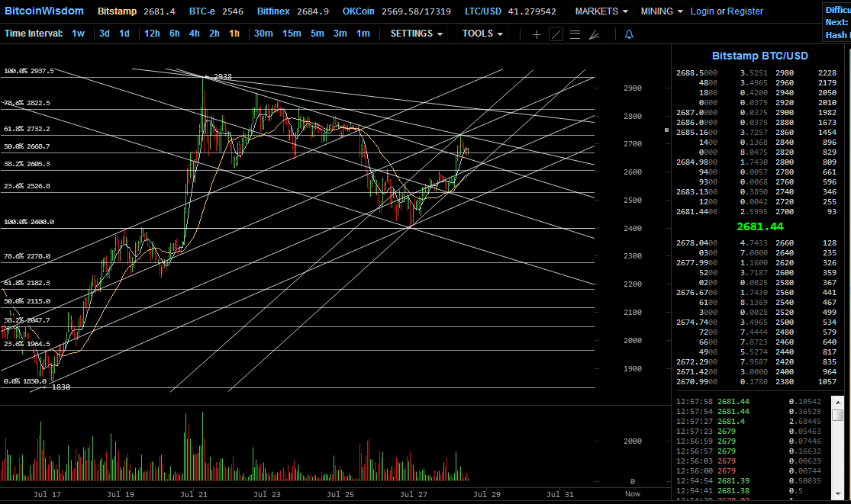Click the 0.0% 1830.0 Fibonacci label

coord(25,381)
